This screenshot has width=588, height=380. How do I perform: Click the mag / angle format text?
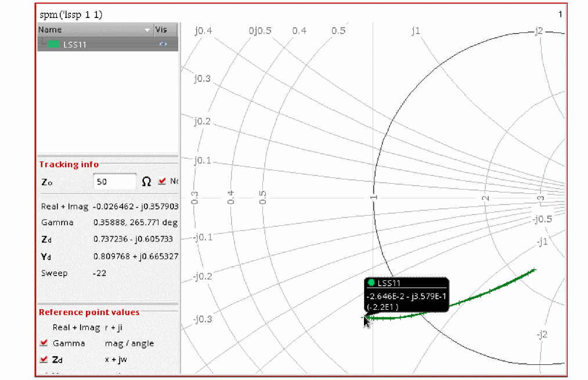point(129,343)
